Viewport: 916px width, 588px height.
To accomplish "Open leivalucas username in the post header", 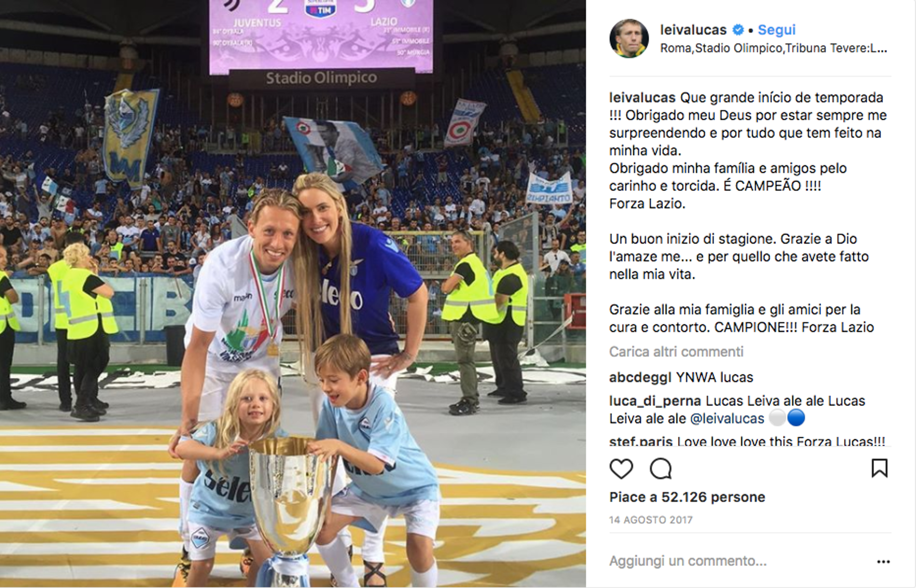I will [693, 30].
